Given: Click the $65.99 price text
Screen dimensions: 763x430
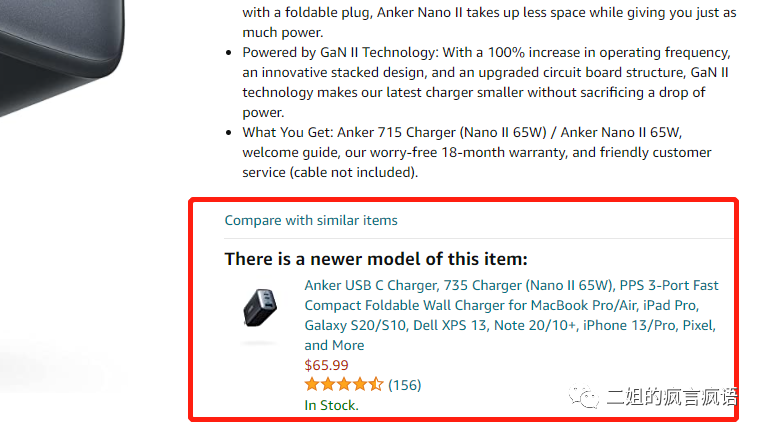Looking at the screenshot, I should [326, 365].
